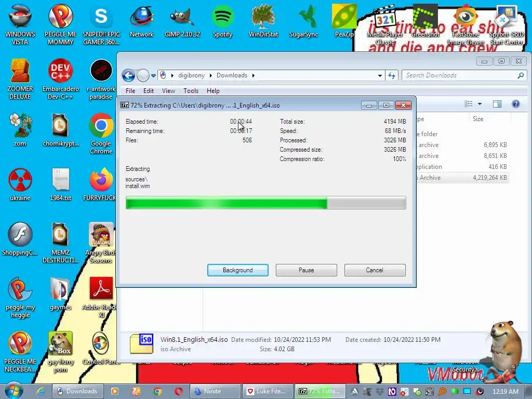Viewport: 532px width, 399px height.
Task: Open ZOOMER DELUXE desktop icon
Action: pyautogui.click(x=20, y=79)
